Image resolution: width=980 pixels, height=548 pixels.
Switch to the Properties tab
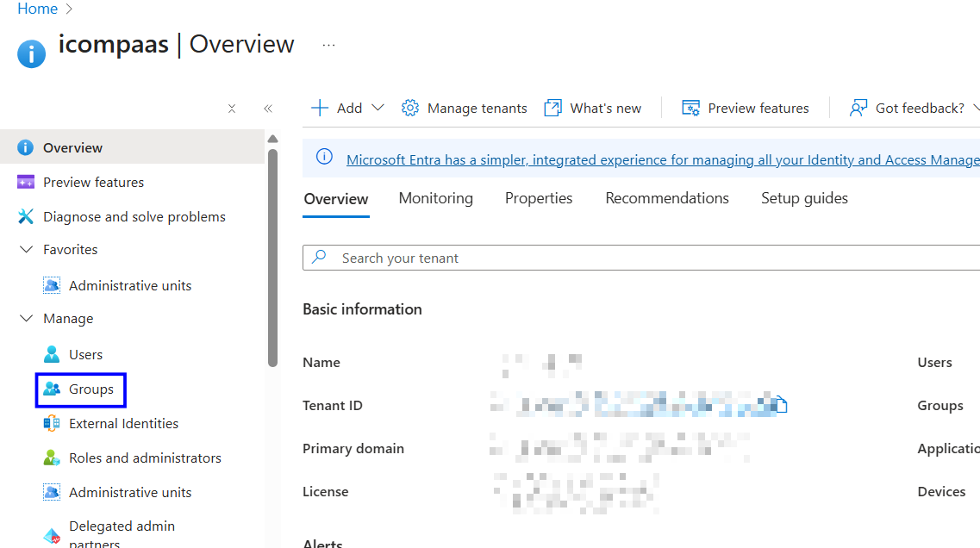coord(538,198)
